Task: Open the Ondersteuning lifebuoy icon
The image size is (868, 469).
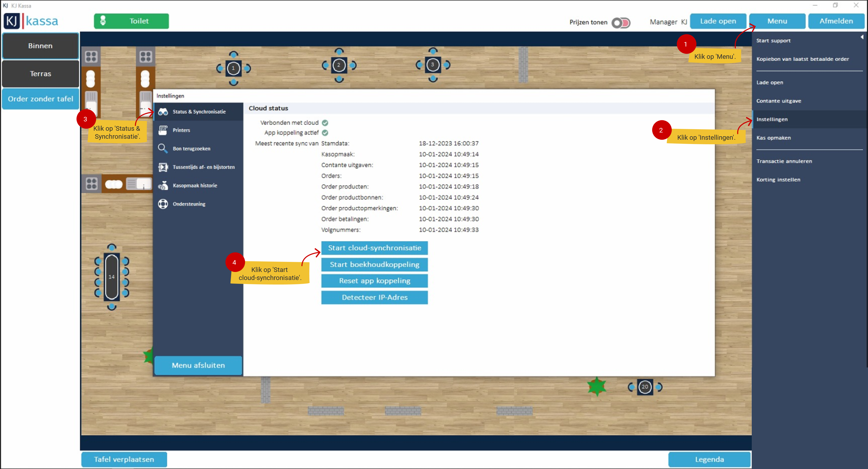Action: [x=163, y=204]
